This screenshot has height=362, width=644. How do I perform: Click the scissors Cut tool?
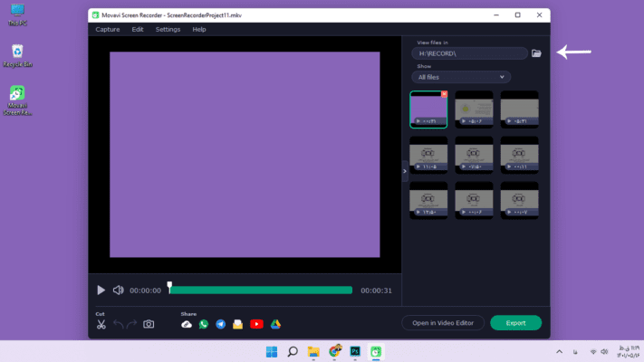click(x=101, y=324)
